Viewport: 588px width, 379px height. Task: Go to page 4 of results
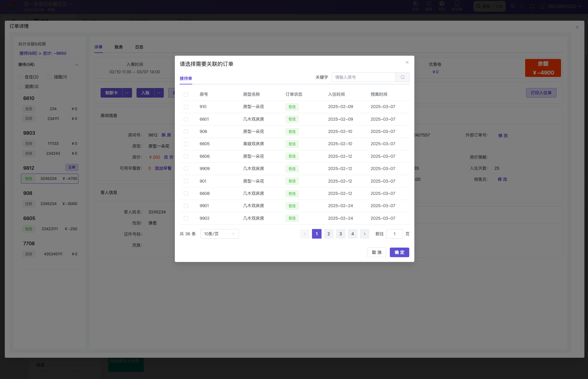click(x=352, y=234)
